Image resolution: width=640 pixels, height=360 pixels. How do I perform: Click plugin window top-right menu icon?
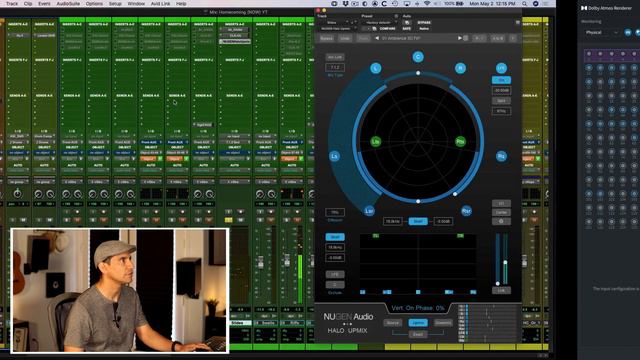pos(518,22)
